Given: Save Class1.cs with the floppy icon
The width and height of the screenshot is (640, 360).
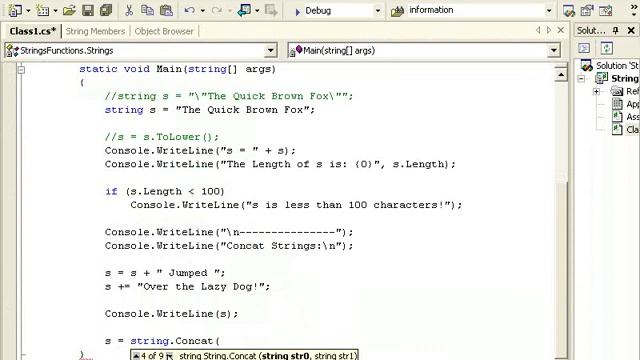Looking at the screenshot, I should pos(88,10).
